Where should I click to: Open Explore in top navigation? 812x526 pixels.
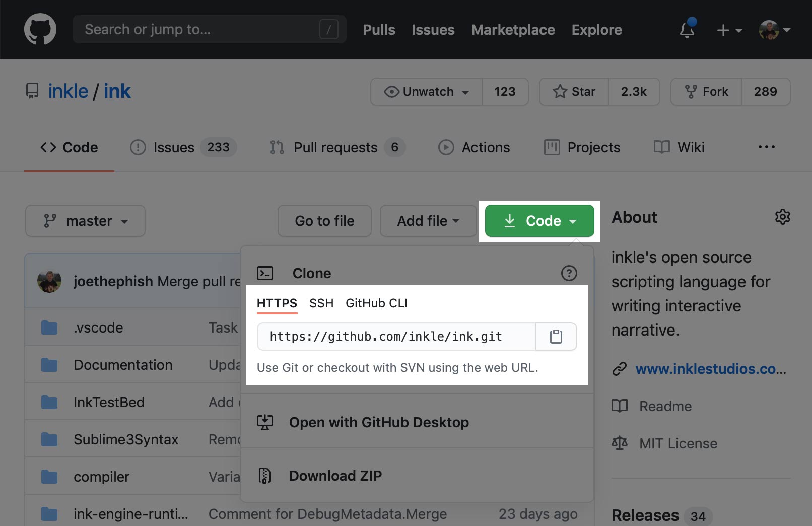596,30
